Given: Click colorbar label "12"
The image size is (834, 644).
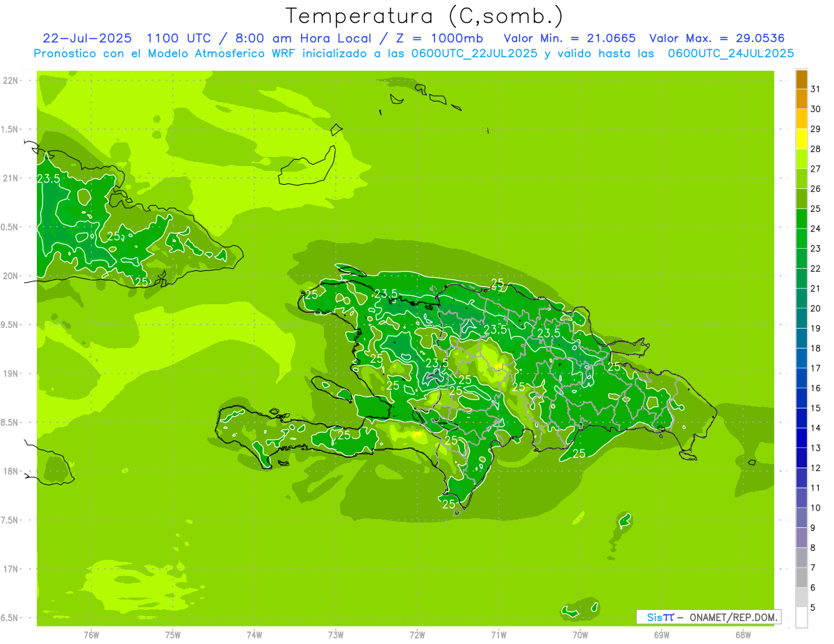Looking at the screenshot, I should (x=815, y=468).
